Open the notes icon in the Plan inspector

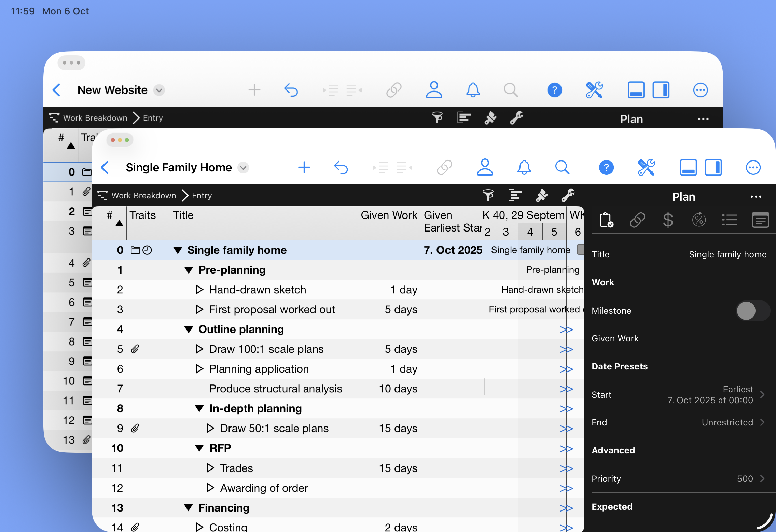tap(760, 220)
